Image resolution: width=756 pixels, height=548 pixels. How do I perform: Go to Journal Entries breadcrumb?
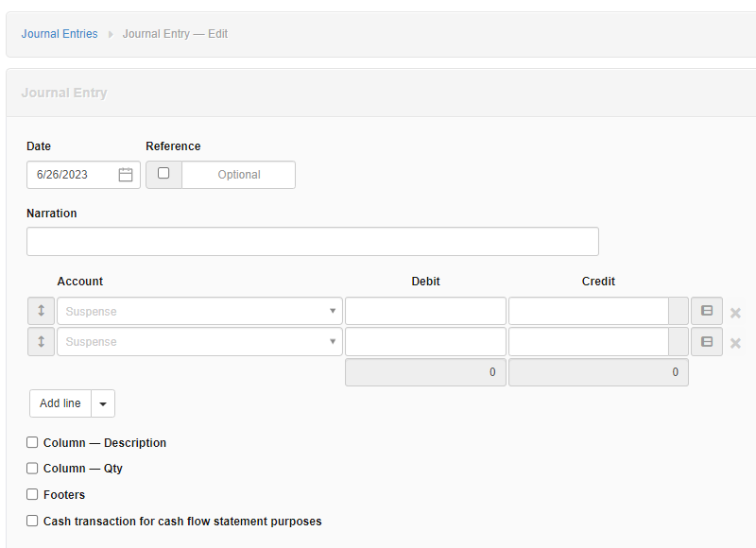[x=59, y=33]
